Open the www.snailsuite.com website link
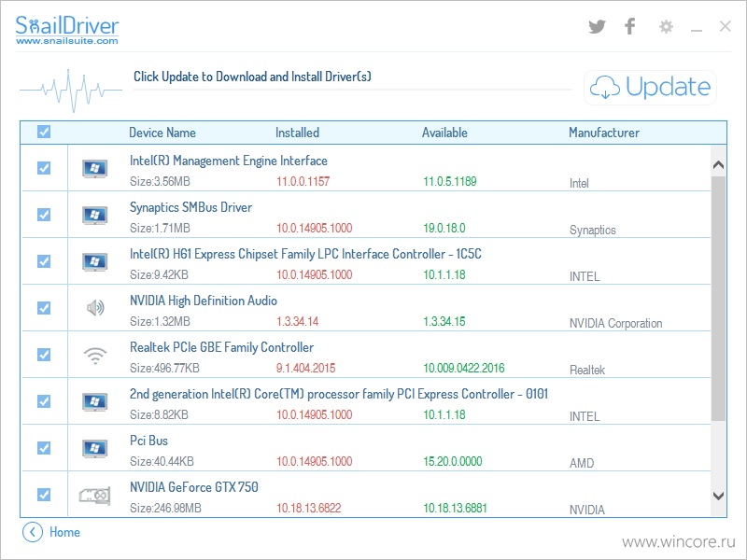The height and width of the screenshot is (560, 747). tap(67, 41)
